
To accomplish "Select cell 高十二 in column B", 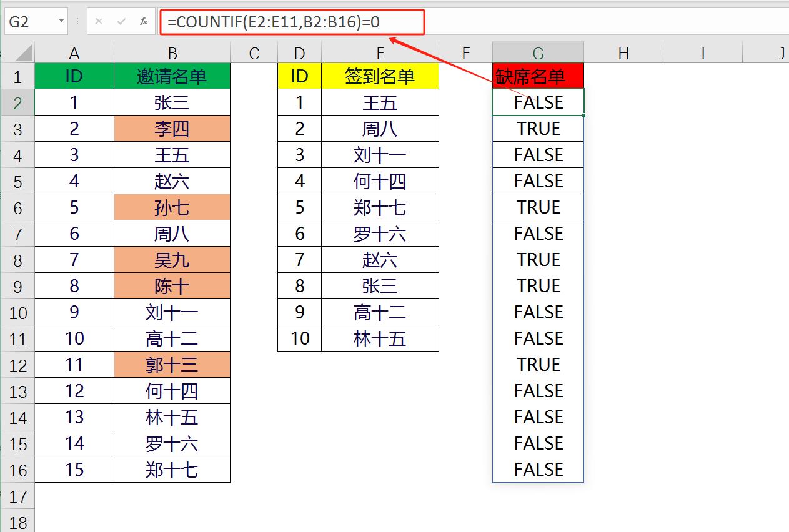I will coord(172,338).
